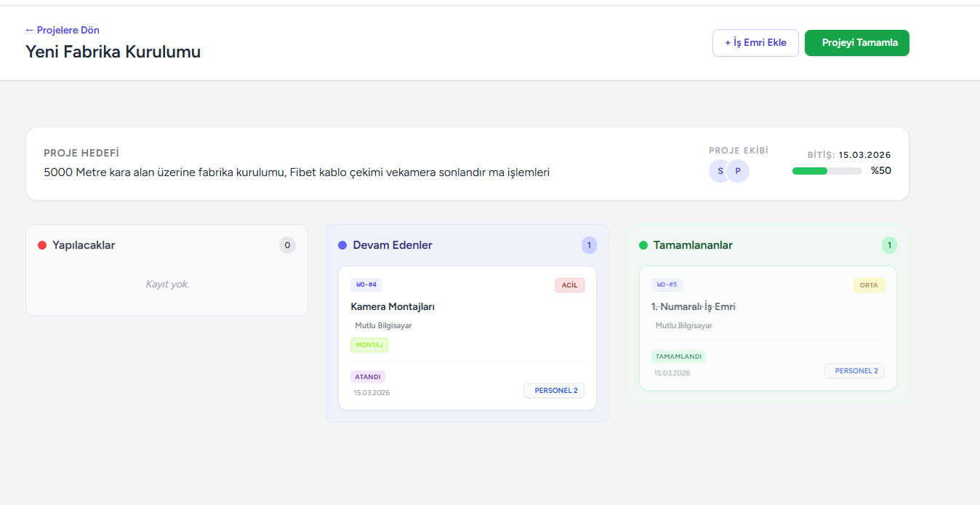Click the red Yapılacaklar status dot

(x=41, y=245)
